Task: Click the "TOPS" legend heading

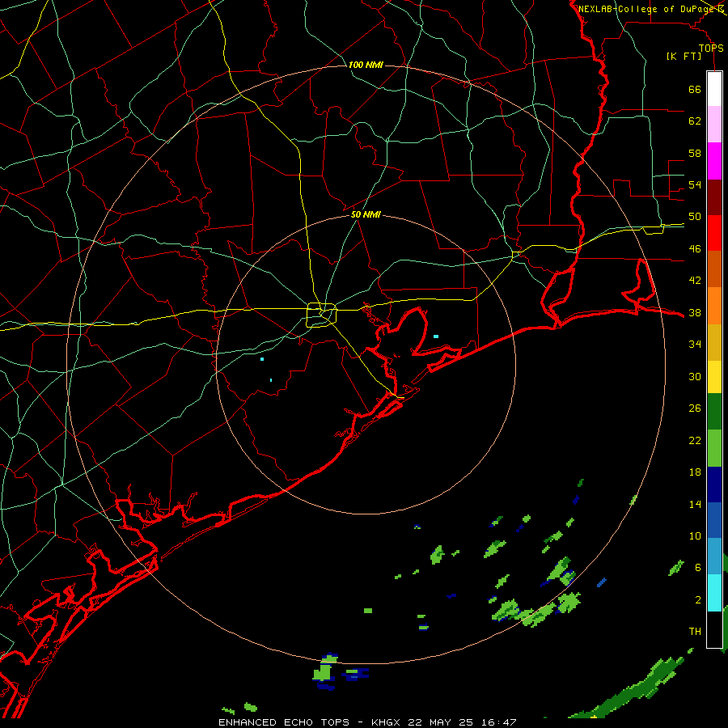Action: point(711,48)
